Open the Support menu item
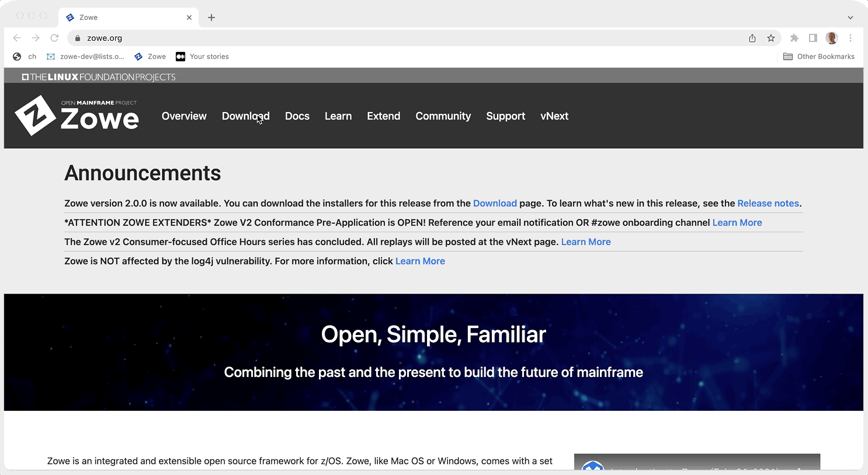The image size is (868, 475). point(506,116)
